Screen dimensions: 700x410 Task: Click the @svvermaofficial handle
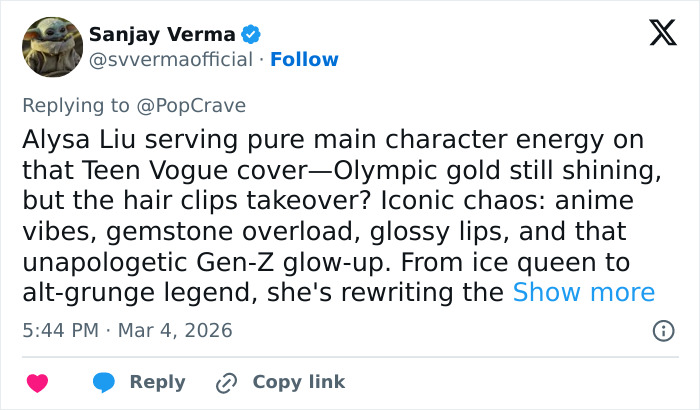point(171,60)
